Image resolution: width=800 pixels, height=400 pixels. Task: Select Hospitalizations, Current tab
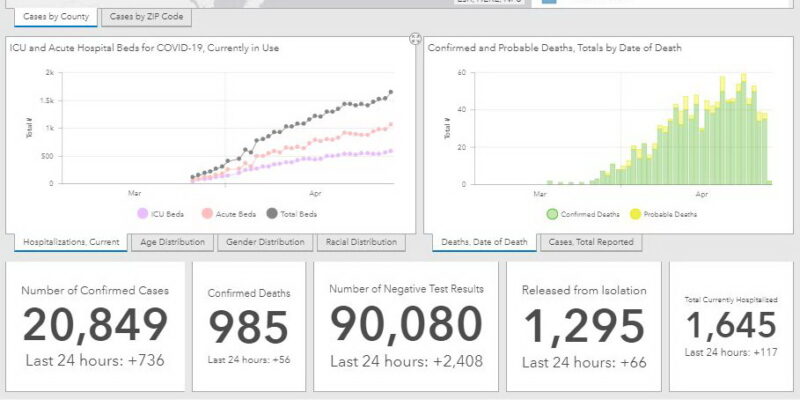pyautogui.click(x=70, y=242)
